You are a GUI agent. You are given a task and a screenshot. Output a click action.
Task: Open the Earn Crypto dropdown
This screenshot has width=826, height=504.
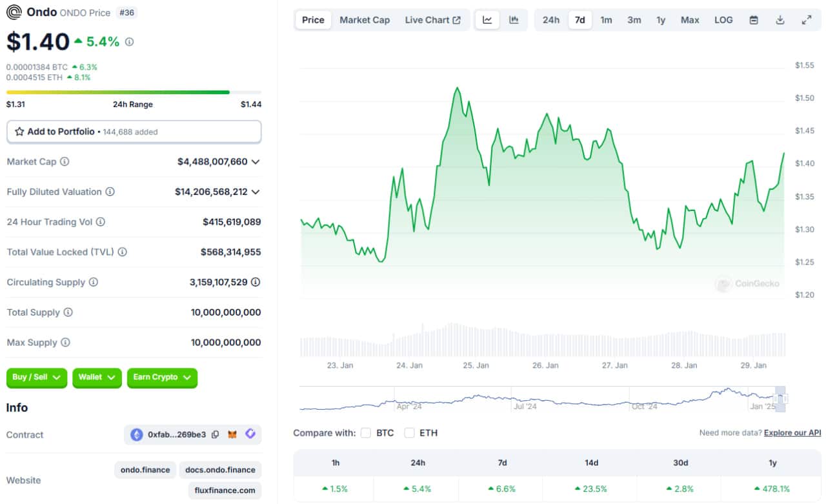pyautogui.click(x=162, y=378)
